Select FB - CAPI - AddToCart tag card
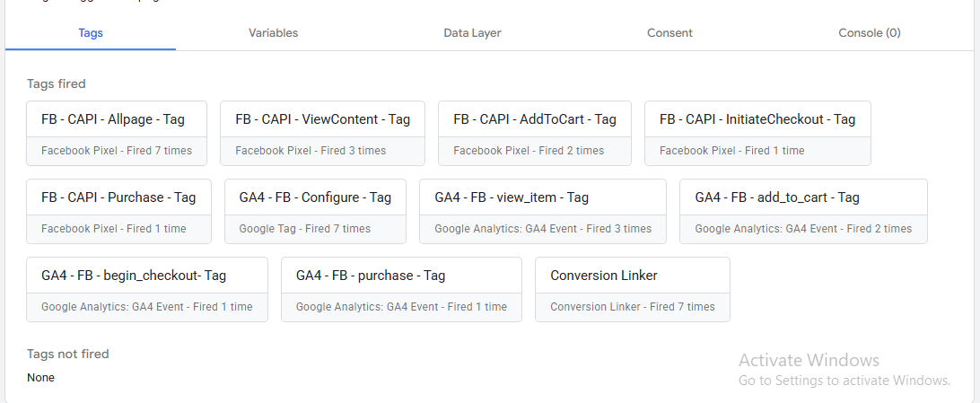This screenshot has height=403, width=980. (534, 133)
